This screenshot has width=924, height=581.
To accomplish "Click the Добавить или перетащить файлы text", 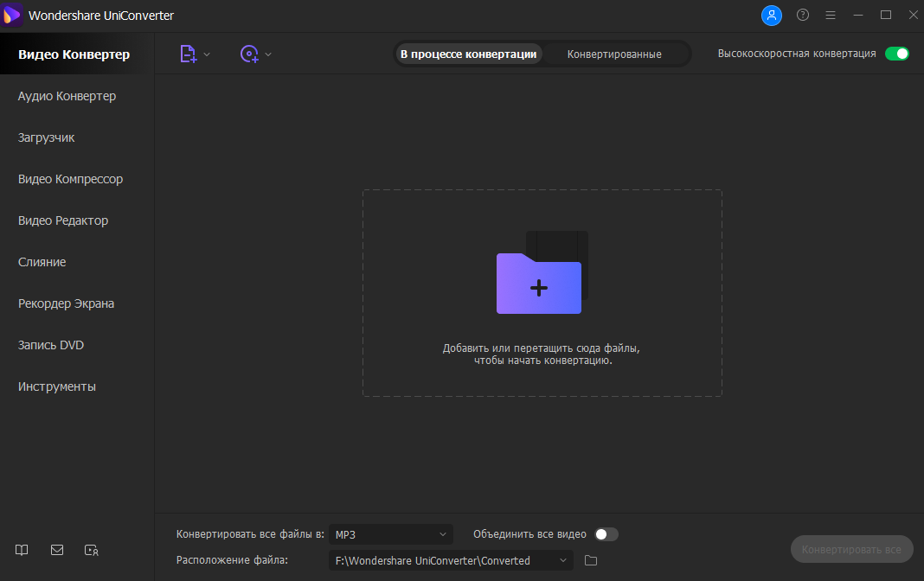I will 542,354.
